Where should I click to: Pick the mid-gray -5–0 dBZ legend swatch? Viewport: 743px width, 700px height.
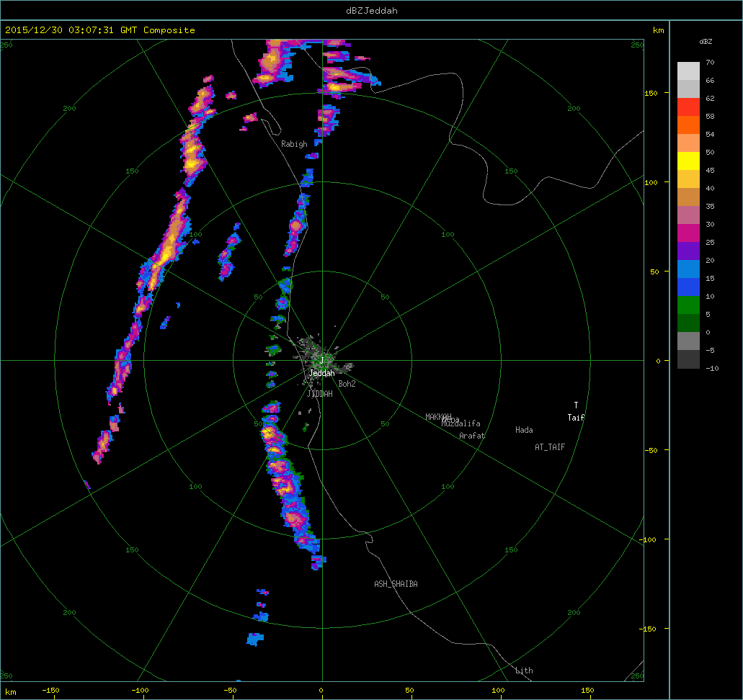(688, 341)
